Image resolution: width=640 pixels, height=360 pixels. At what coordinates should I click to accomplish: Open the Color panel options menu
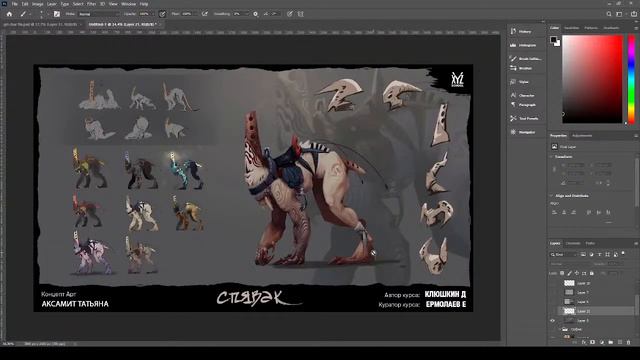pyautogui.click(x=636, y=28)
